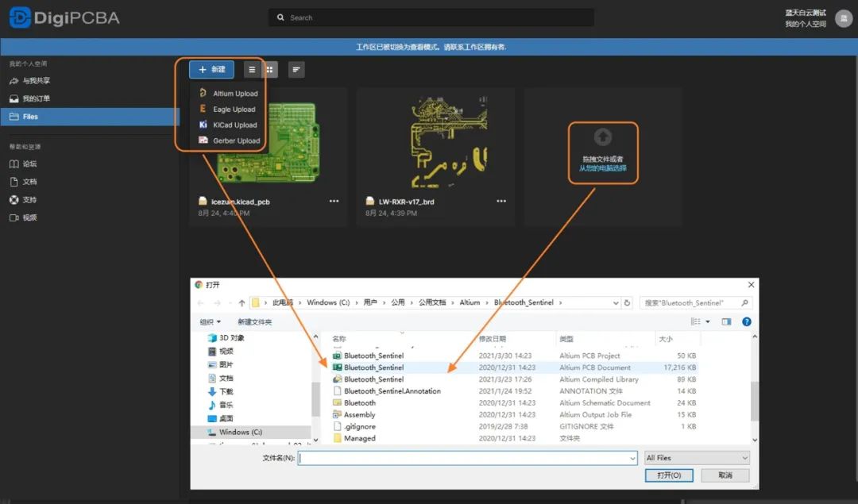Screen dimensions: 858x504
Task: Select the Managed folder
Action: [514, 438]
